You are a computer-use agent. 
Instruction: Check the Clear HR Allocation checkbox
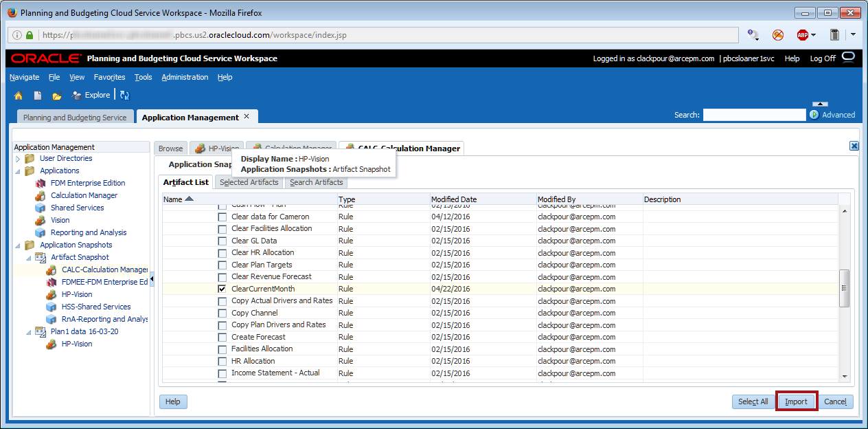[x=222, y=253]
